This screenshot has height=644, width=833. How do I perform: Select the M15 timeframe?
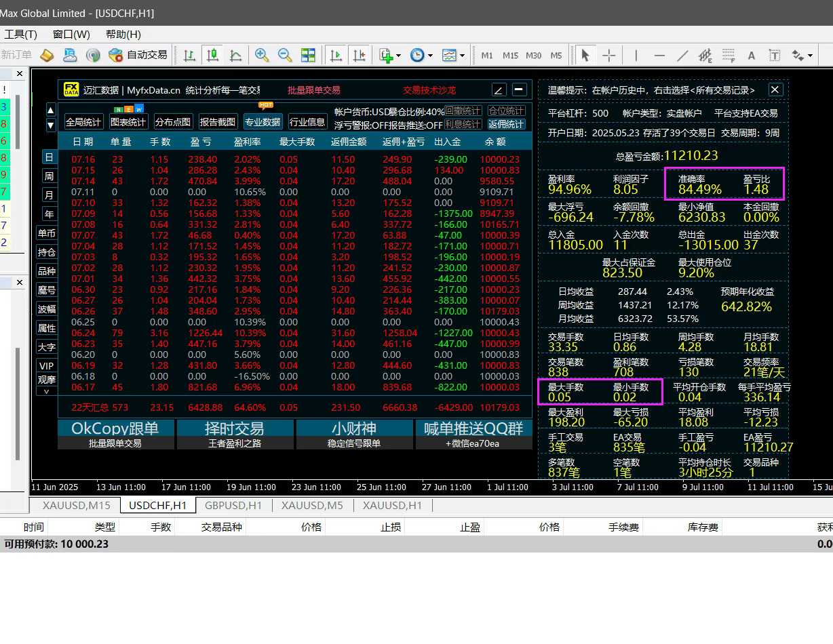[x=511, y=56]
